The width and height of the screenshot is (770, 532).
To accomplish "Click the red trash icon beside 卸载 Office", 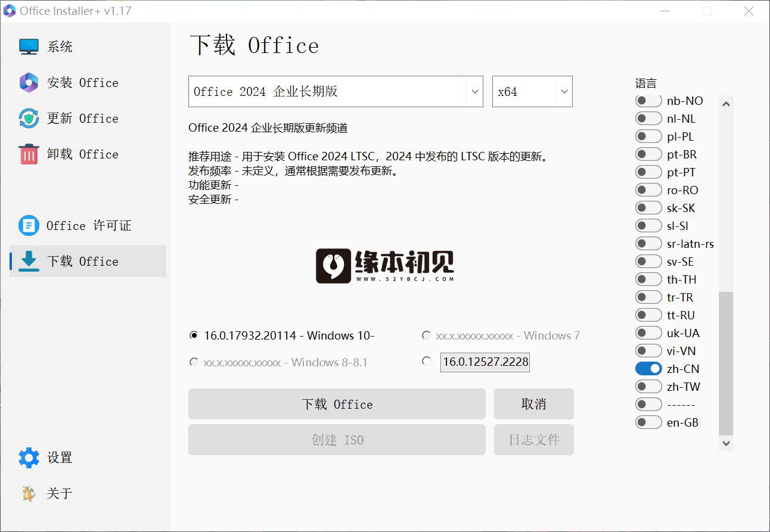I will (29, 154).
